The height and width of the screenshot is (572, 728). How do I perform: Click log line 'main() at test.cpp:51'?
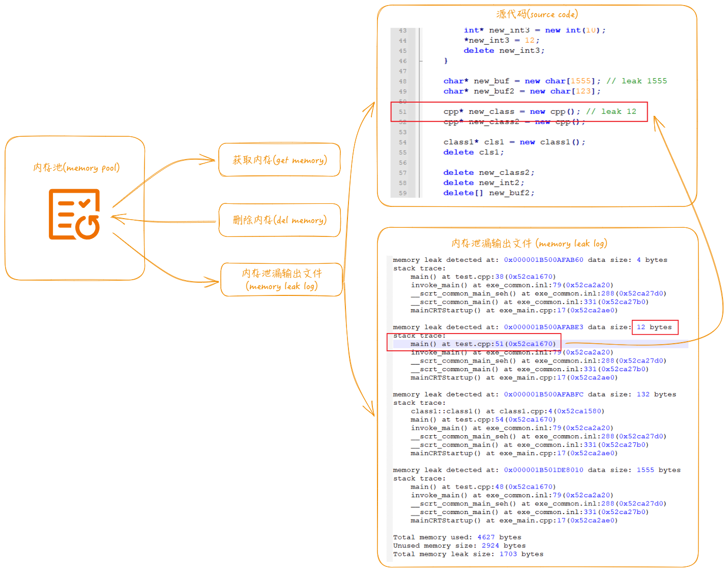point(483,344)
